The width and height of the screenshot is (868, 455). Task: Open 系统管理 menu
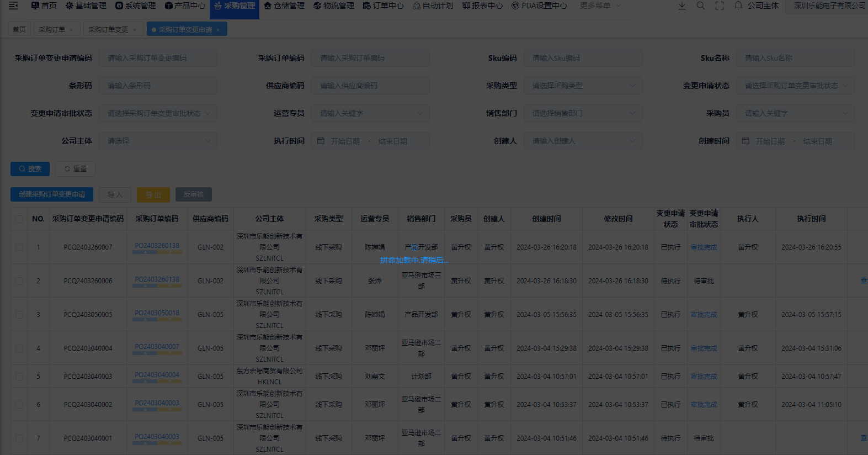[136, 6]
